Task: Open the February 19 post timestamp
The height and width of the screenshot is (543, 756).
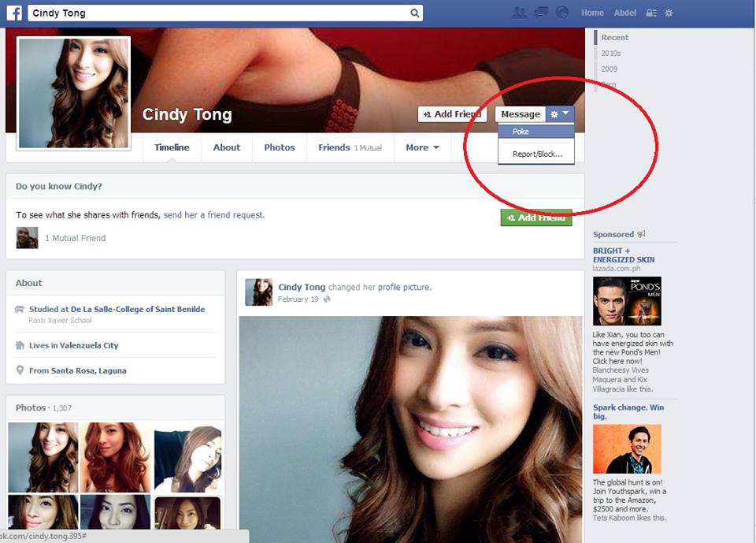Action: 298,299
